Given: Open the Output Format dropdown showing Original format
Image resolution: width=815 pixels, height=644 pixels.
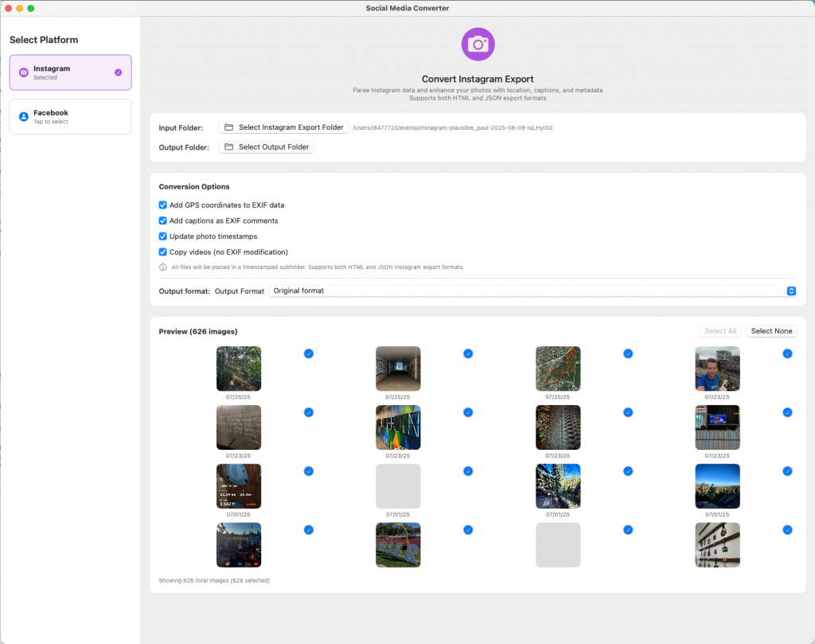Looking at the screenshot, I should pos(532,291).
